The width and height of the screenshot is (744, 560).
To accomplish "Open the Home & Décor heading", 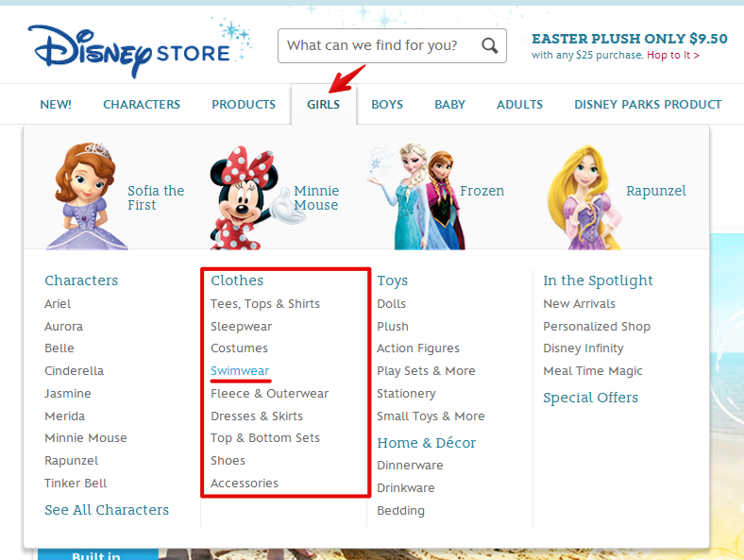I will click(426, 443).
